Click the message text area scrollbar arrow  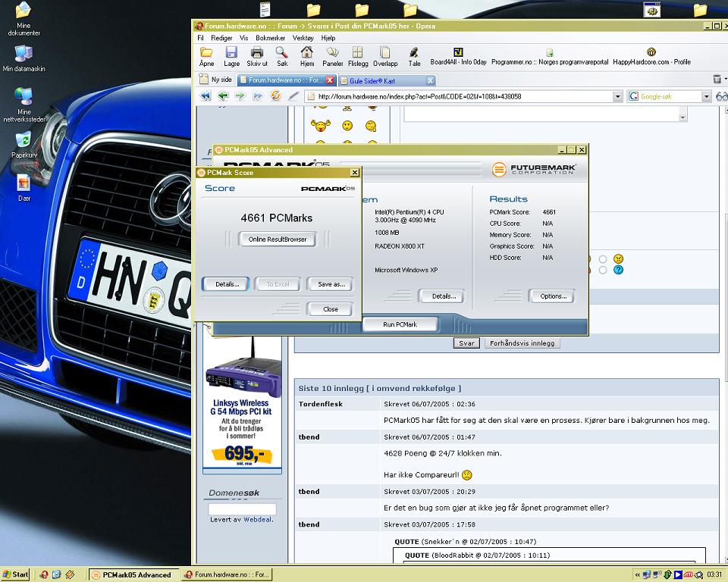pos(682,118)
